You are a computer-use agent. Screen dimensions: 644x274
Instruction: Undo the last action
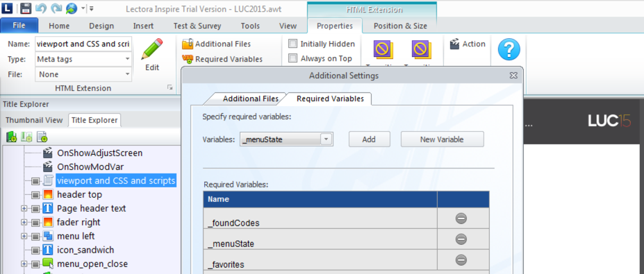click(x=41, y=8)
